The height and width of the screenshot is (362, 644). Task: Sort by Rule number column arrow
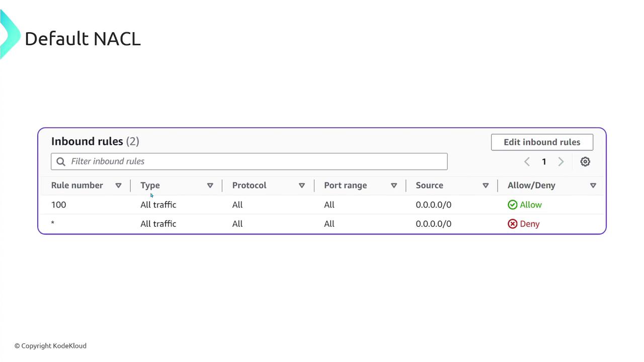coord(118,186)
